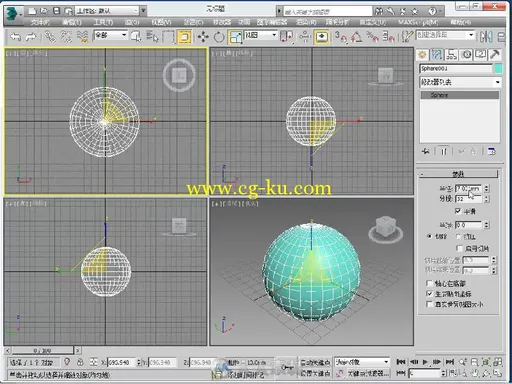Toggle the Selection Lock padlock icon
Screen dimensions: 512x384
80,362
